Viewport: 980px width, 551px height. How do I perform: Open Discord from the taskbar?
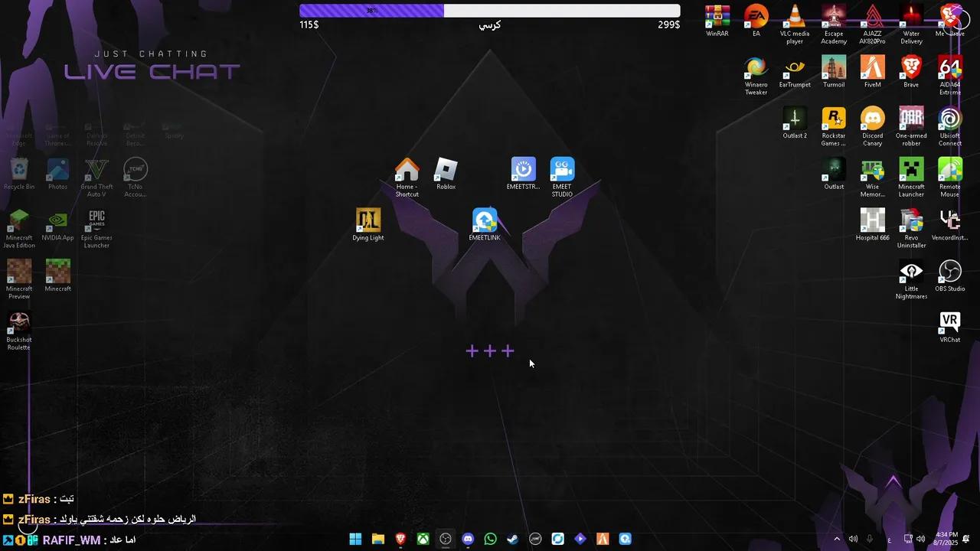[x=468, y=539]
